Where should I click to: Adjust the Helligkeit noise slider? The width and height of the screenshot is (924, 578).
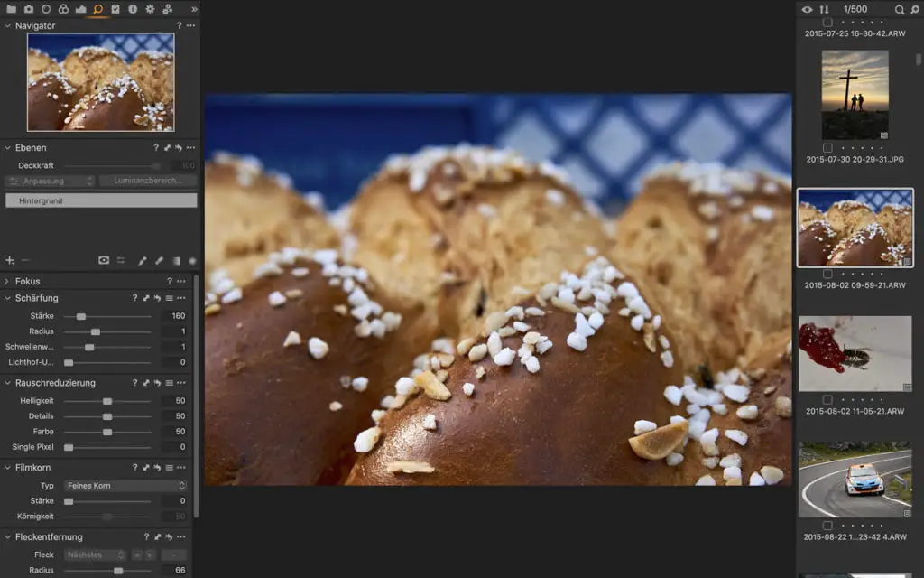108,401
